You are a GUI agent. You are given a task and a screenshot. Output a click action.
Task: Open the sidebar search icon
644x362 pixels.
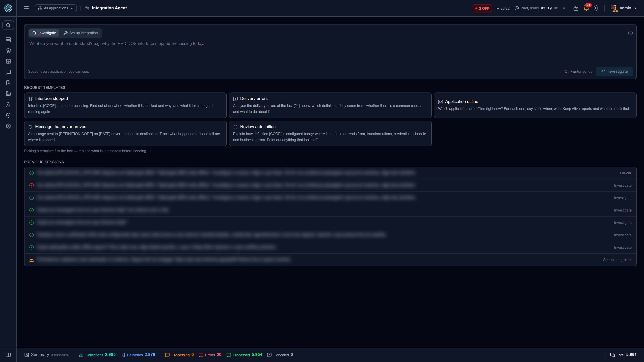click(8, 25)
